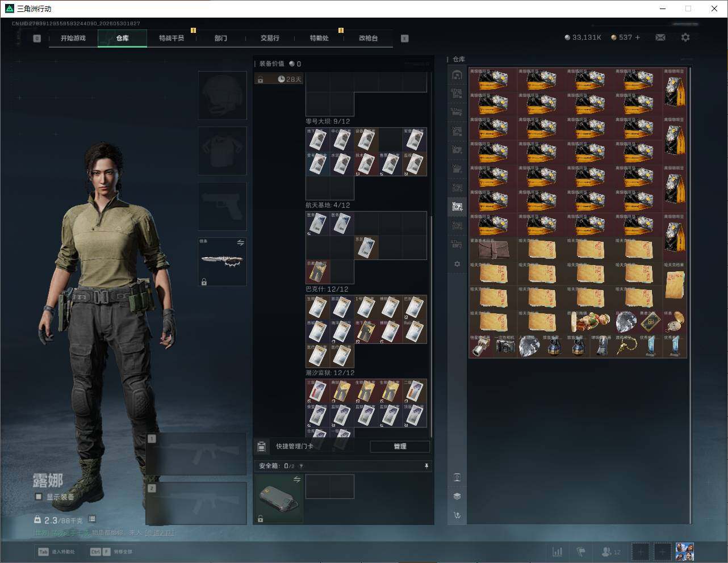The height and width of the screenshot is (563, 728).
Task: Click the warehouse sidebar icon above the layers icon
Action: (457, 477)
